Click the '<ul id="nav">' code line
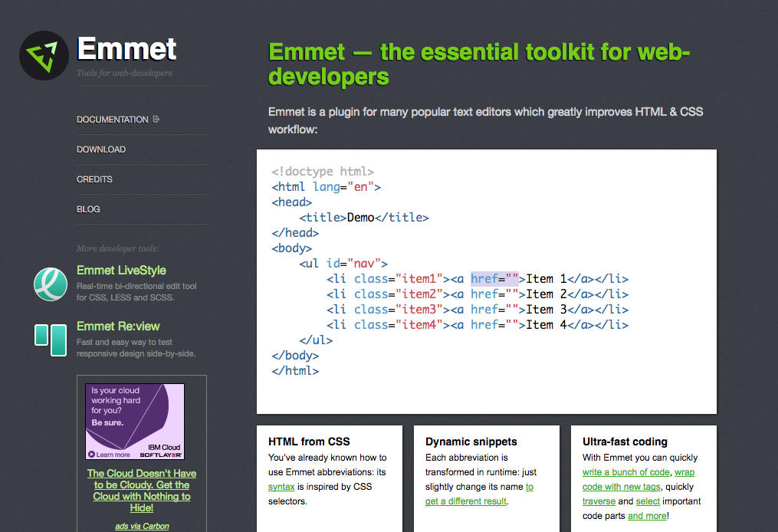This screenshot has height=532, width=778. pyautogui.click(x=343, y=264)
